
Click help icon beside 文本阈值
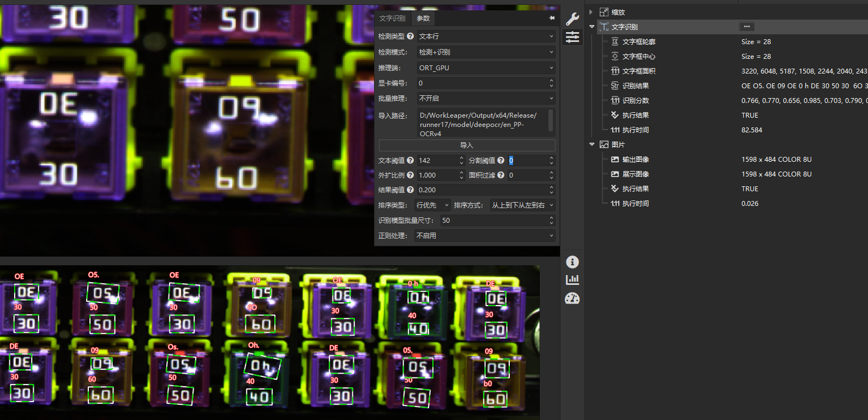coord(411,160)
